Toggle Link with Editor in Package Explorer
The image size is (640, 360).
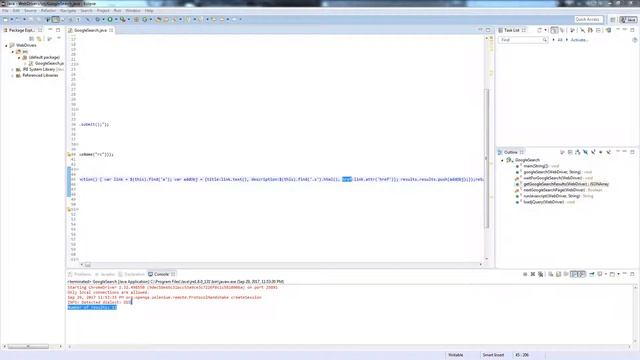pyautogui.click(x=39, y=39)
